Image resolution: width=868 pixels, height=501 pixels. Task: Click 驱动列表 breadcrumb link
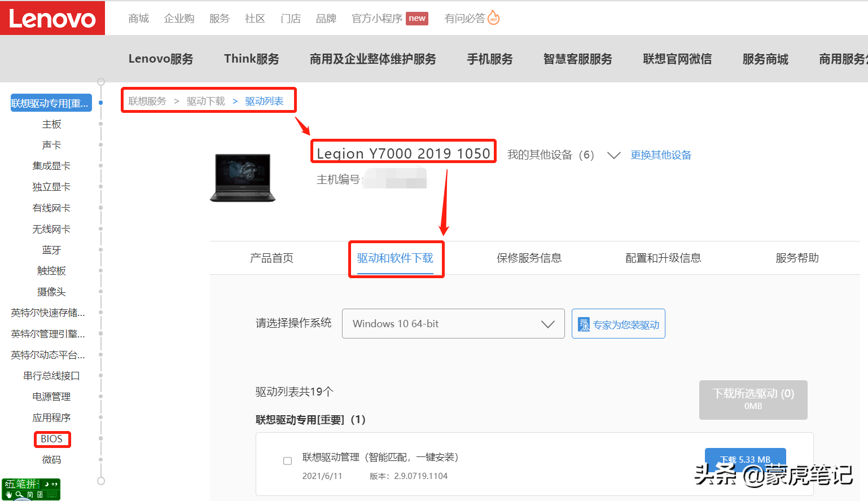tap(264, 101)
